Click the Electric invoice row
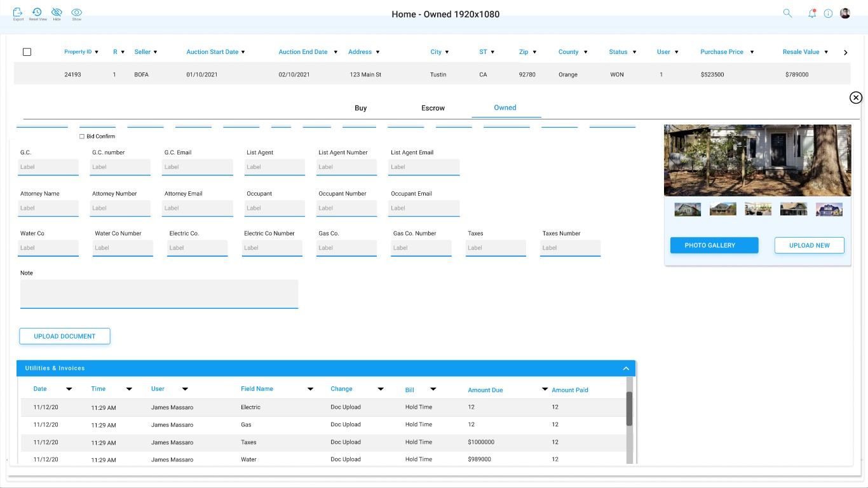This screenshot has height=488, width=868. coord(324,407)
